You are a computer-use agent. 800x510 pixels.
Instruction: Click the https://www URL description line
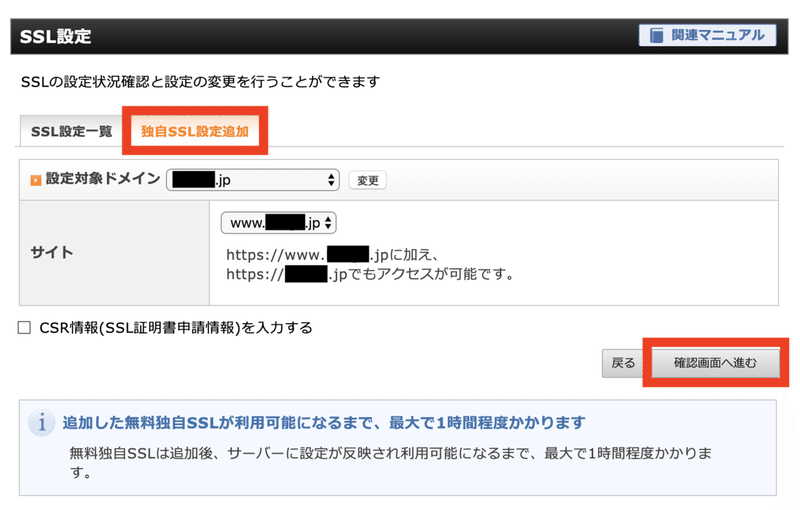tap(332, 254)
